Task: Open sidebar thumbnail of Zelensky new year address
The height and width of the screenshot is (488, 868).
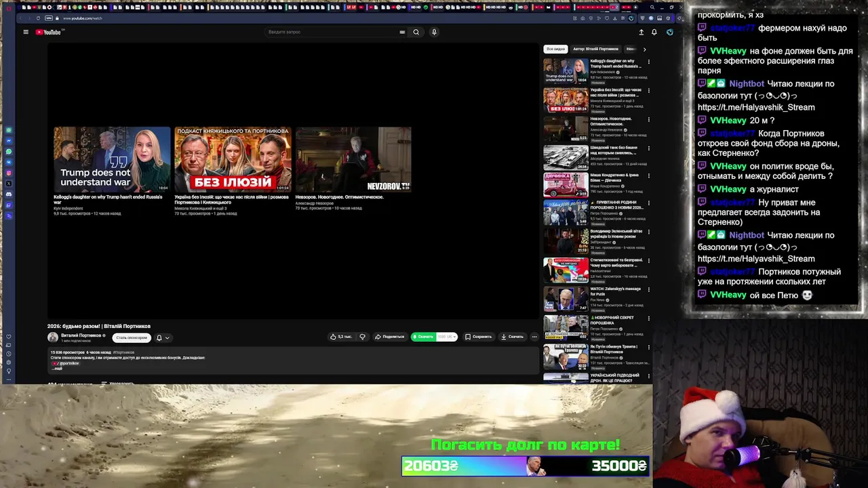Action: [566, 241]
